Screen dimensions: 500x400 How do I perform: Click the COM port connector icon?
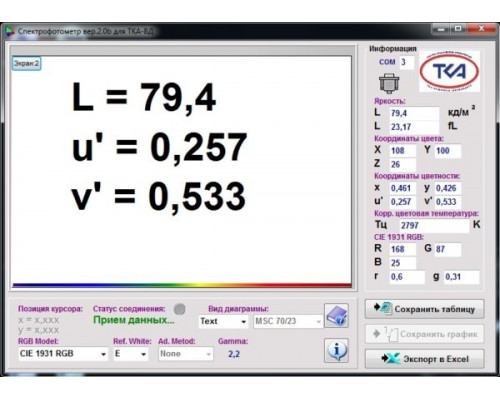coord(389,83)
